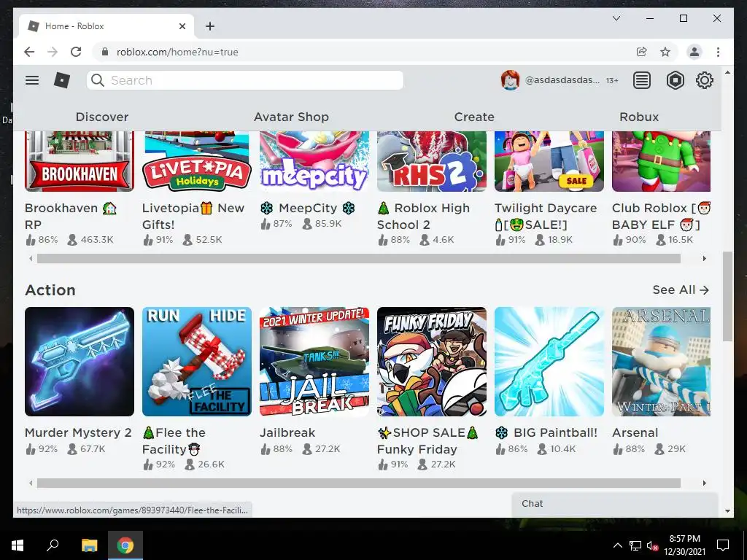Image resolution: width=747 pixels, height=560 pixels.
Task: Open the Brookhaven game thumbnail
Action: 80,161
